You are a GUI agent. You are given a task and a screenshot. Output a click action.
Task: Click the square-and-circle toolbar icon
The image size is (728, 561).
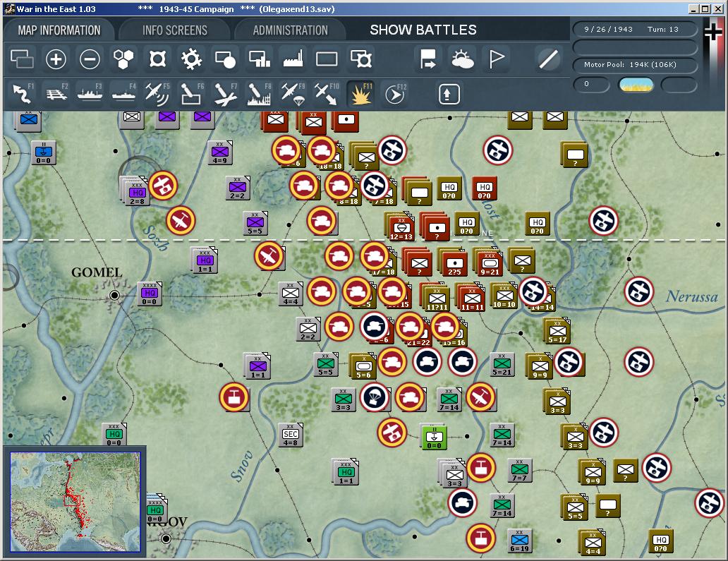[x=225, y=59]
